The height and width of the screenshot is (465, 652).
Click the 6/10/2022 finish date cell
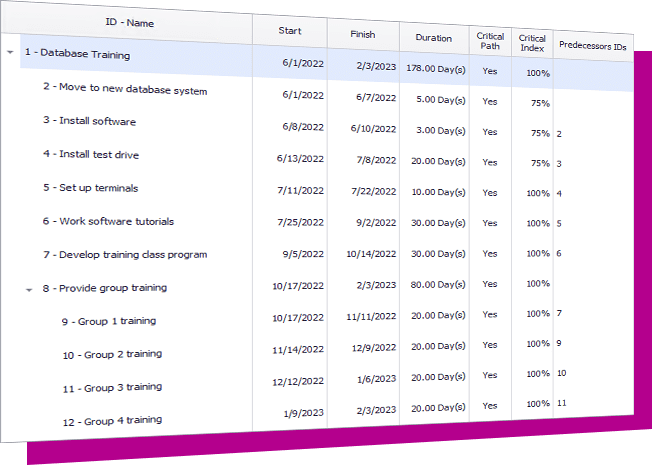[373, 129]
